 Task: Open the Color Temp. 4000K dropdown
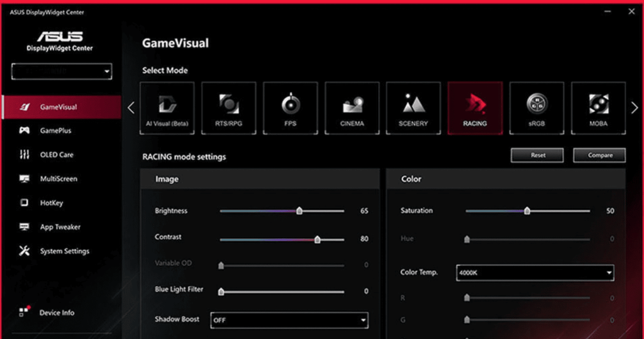pos(535,272)
